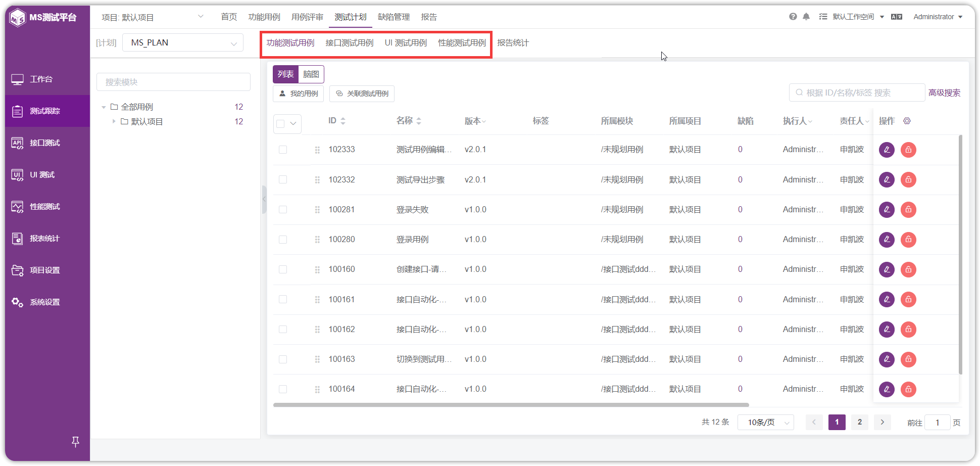This screenshot has width=980, height=466.
Task: Open 报表统计 in the sidebar
Action: [47, 239]
